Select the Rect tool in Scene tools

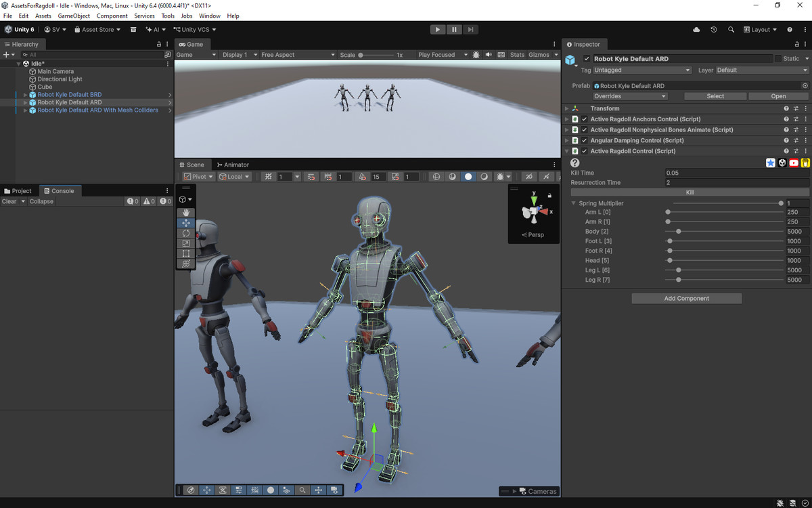(186, 253)
